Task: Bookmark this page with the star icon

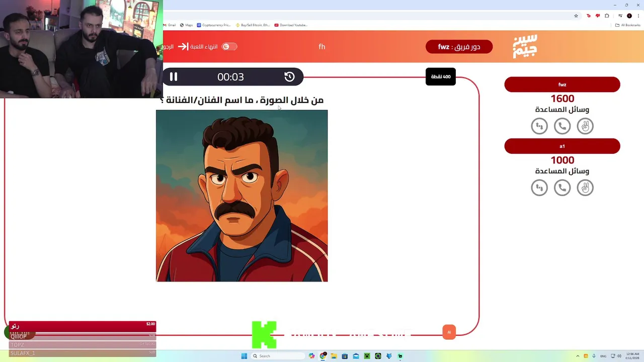Action: pos(576,16)
